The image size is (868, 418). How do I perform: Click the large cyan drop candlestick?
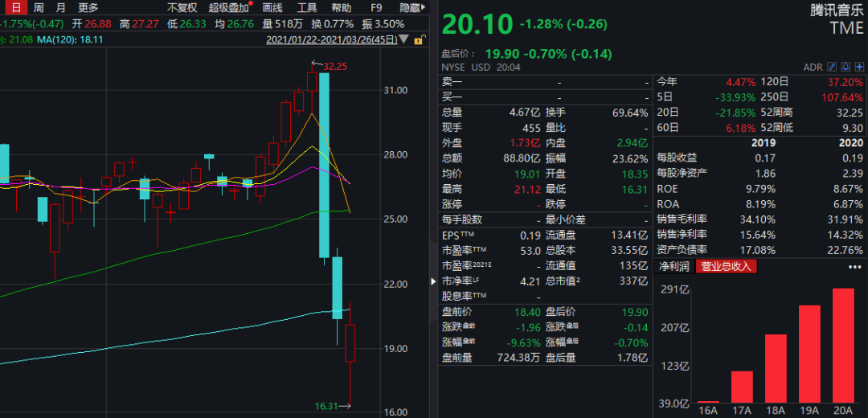tap(325, 165)
